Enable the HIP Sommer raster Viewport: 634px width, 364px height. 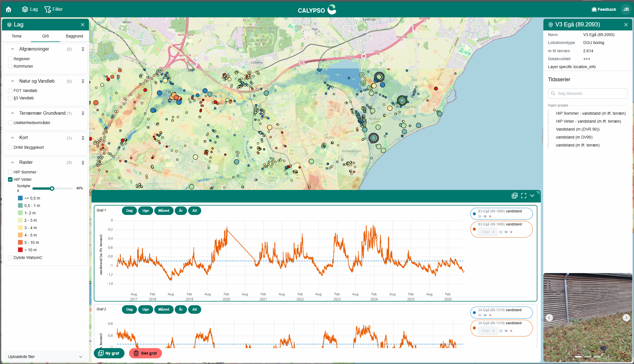point(10,172)
